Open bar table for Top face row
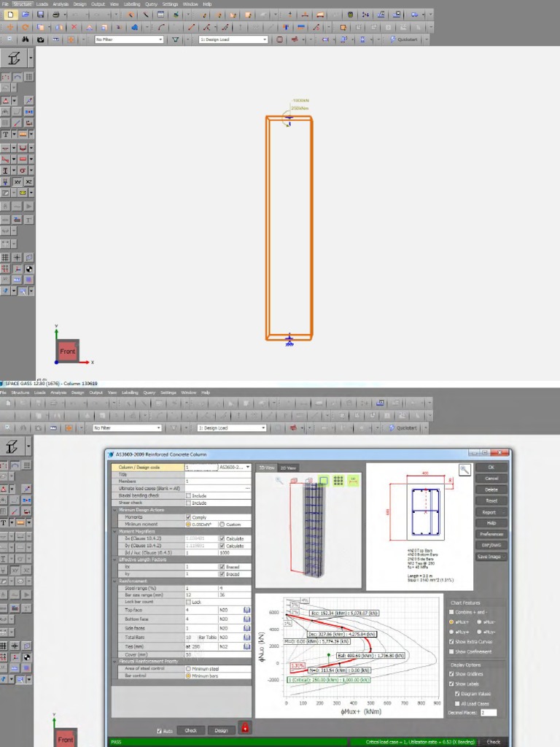 pos(247,610)
